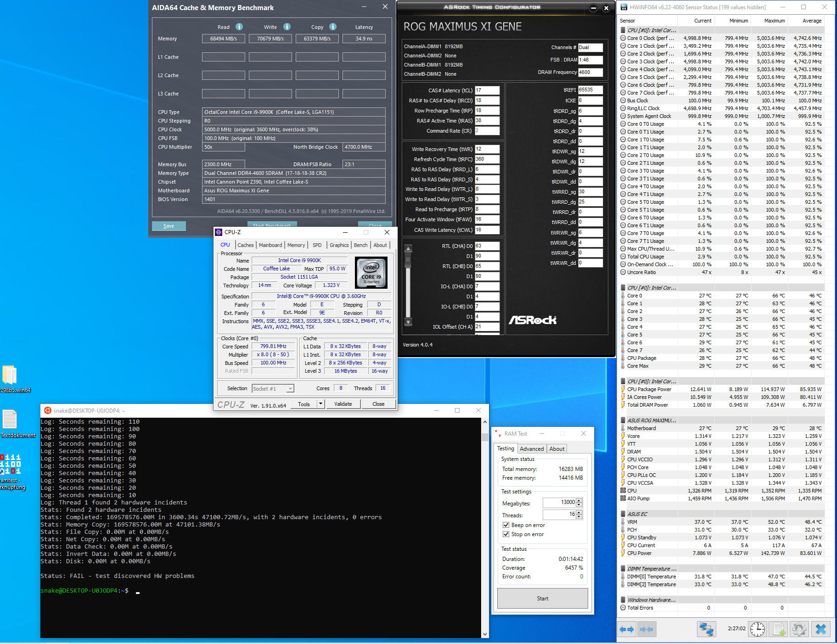Decrease Megabytes with the down stepper arrow
This screenshot has width=837, height=644.
pos(579,505)
